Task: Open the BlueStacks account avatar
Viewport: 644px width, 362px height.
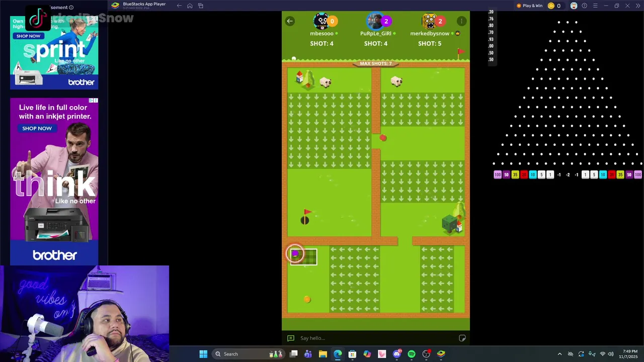Action: 574,6
